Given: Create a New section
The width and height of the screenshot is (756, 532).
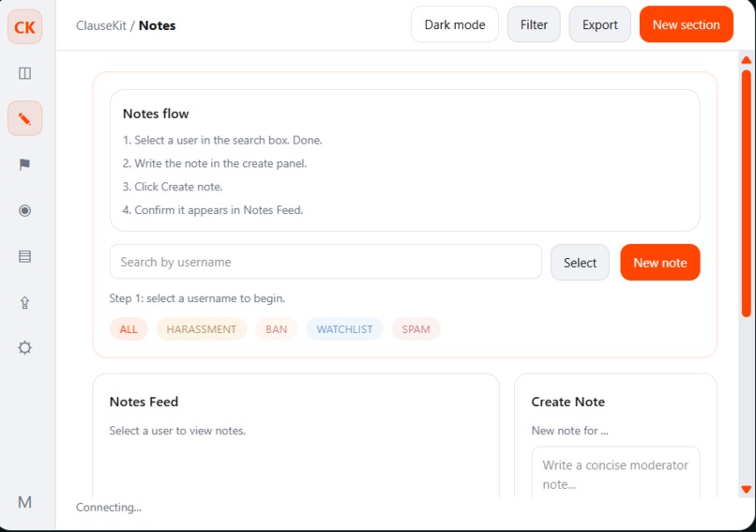Looking at the screenshot, I should (686, 24).
